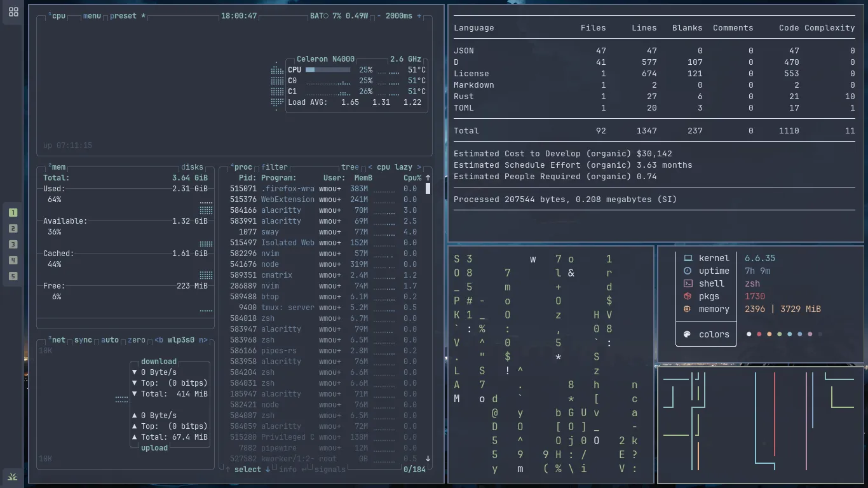
Task: Toggle process tree view
Action: [x=349, y=167]
